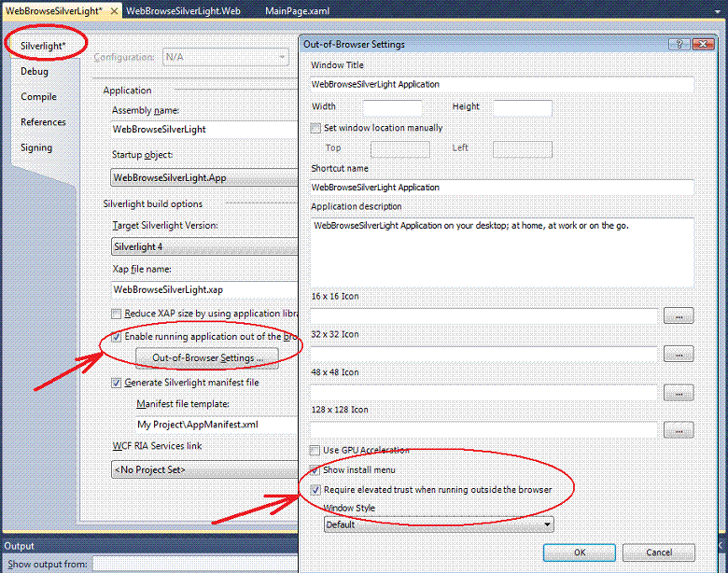Toggle Enable running application out of browser
The height and width of the screenshot is (573, 728).
pos(116,337)
